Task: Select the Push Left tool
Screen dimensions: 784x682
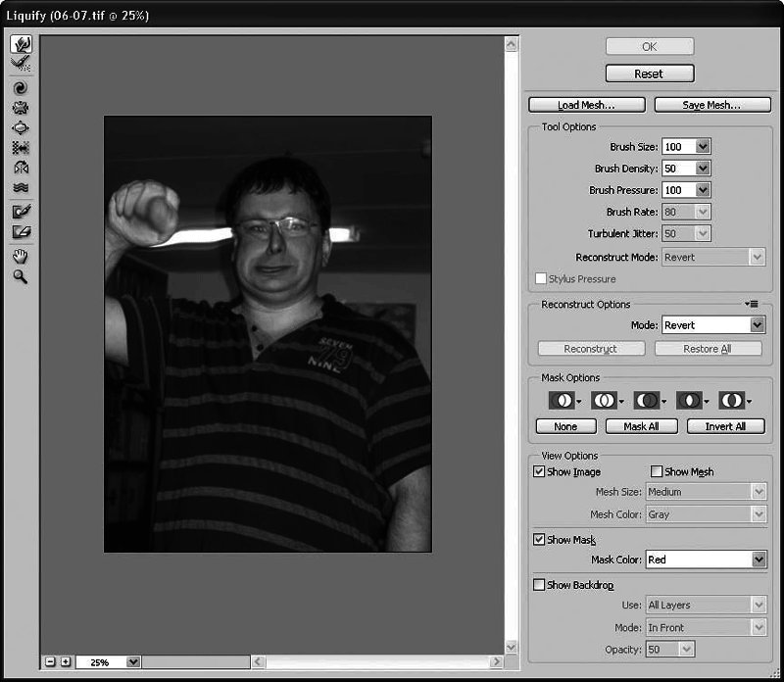Action: click(x=21, y=148)
